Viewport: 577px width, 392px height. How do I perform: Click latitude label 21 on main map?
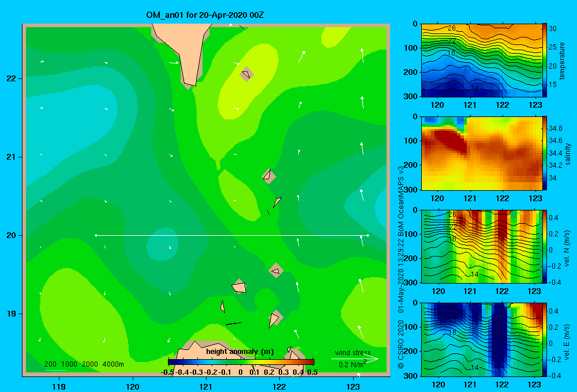(x=12, y=157)
